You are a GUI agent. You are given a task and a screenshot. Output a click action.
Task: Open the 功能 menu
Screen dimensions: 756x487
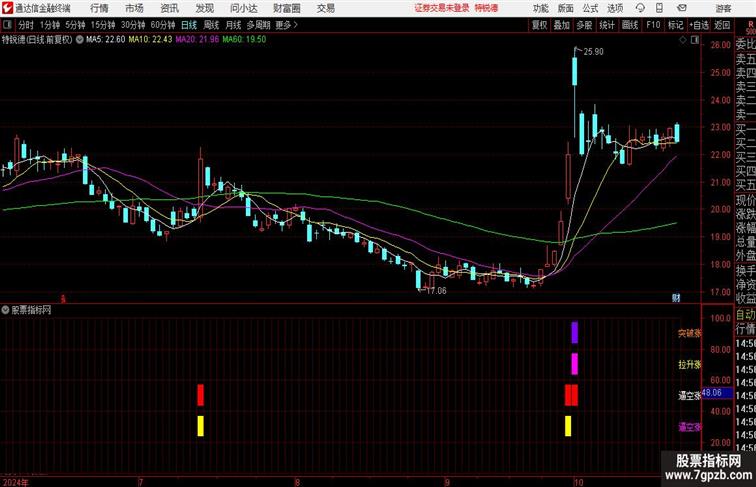[540, 8]
